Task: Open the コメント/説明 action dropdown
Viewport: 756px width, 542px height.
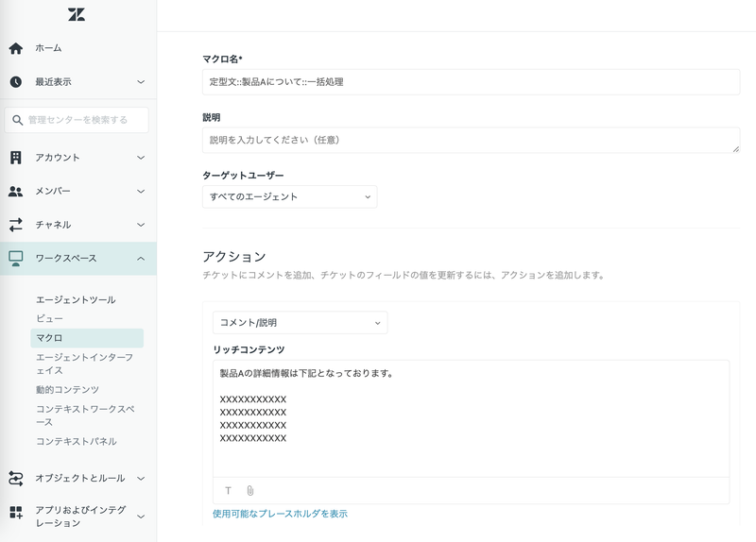Action: pyautogui.click(x=300, y=323)
